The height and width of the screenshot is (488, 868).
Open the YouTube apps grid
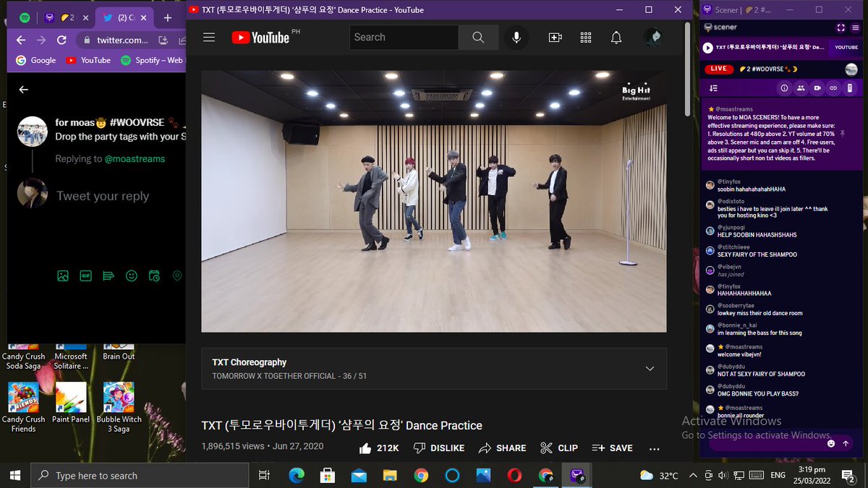pos(586,37)
